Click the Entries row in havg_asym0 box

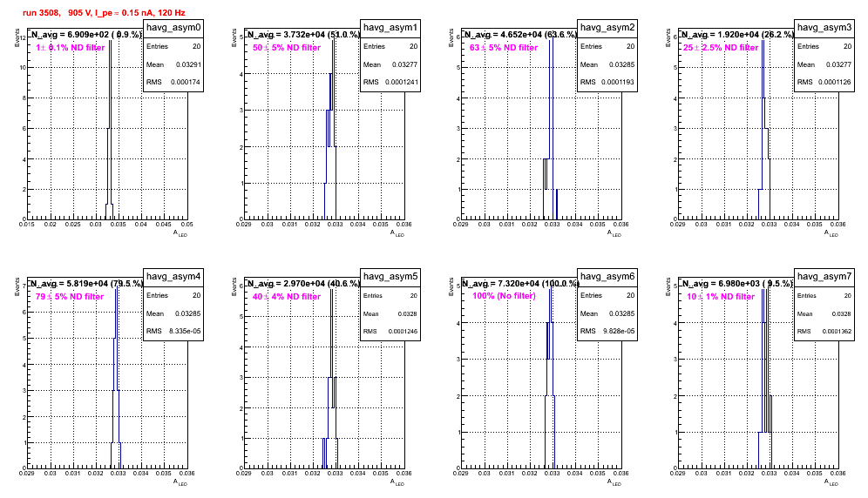(173, 46)
